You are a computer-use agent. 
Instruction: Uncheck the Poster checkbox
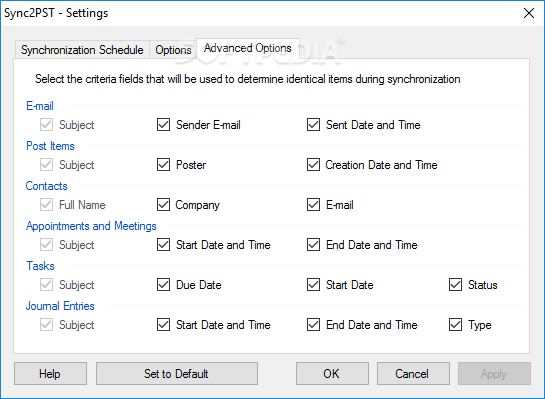point(163,164)
